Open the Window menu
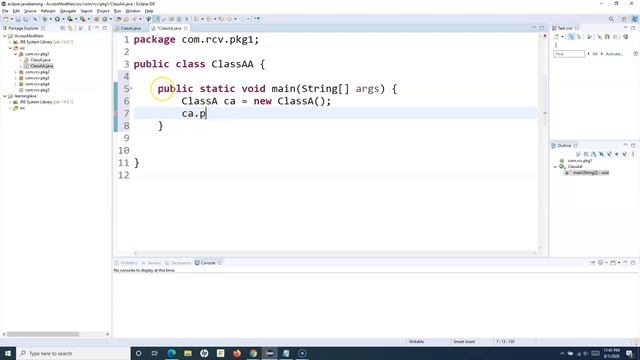The width and height of the screenshot is (640, 360). [x=133, y=11]
